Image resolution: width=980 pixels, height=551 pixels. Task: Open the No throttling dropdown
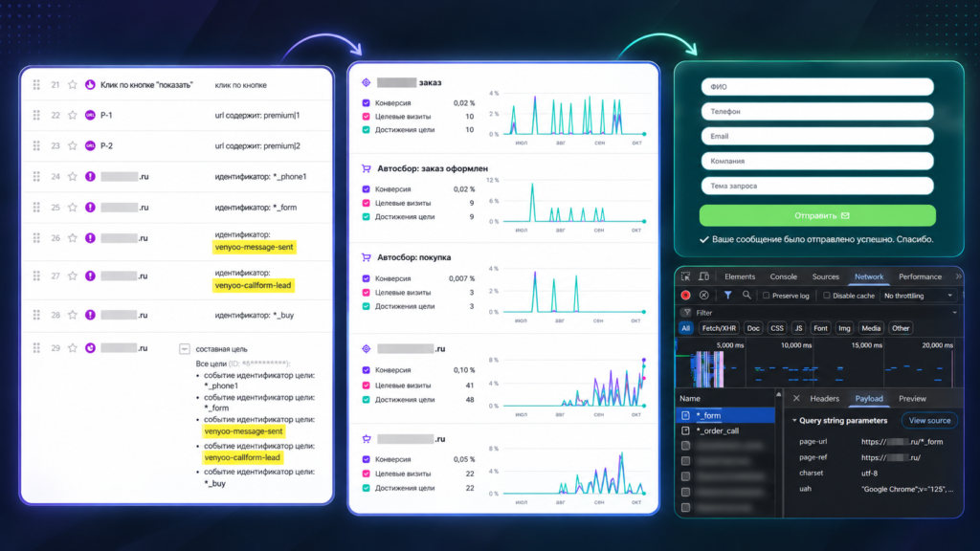click(918, 296)
